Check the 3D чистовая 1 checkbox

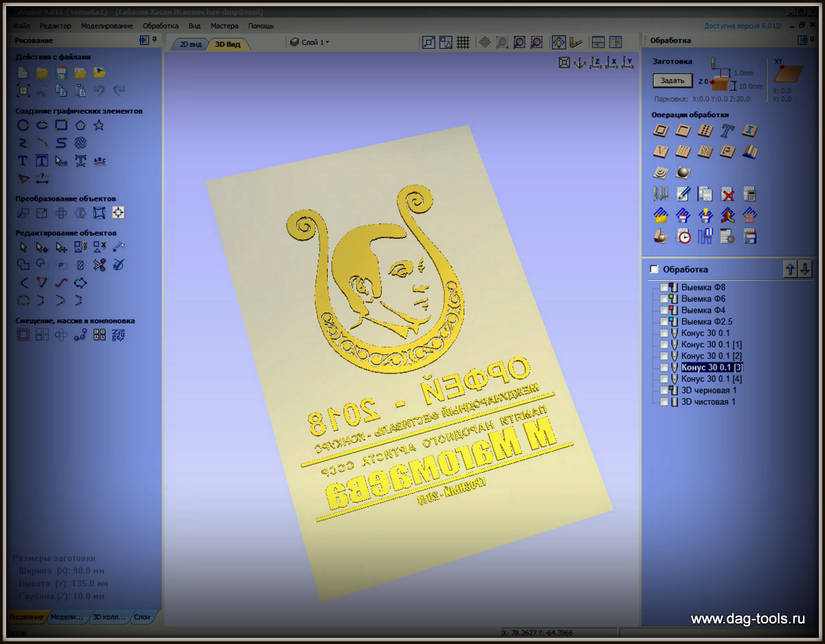click(664, 401)
